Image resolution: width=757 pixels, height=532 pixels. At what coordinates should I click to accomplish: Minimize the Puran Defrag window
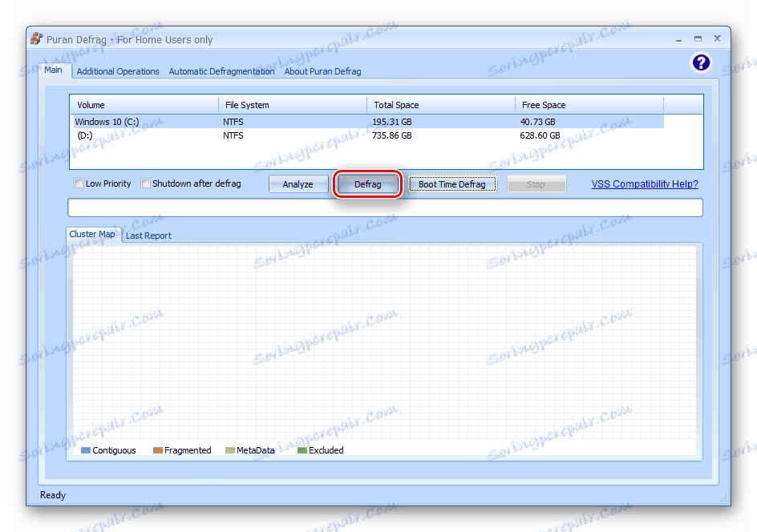coord(678,39)
